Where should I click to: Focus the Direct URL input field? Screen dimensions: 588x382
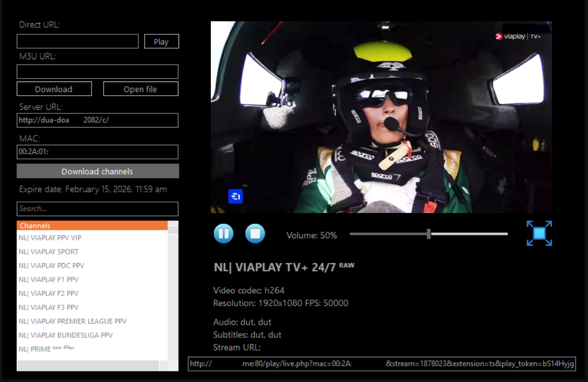[x=77, y=41]
